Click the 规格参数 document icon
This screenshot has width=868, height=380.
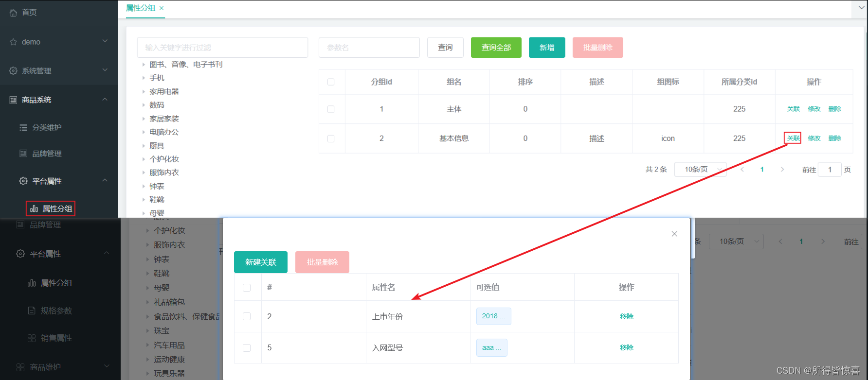(x=32, y=311)
